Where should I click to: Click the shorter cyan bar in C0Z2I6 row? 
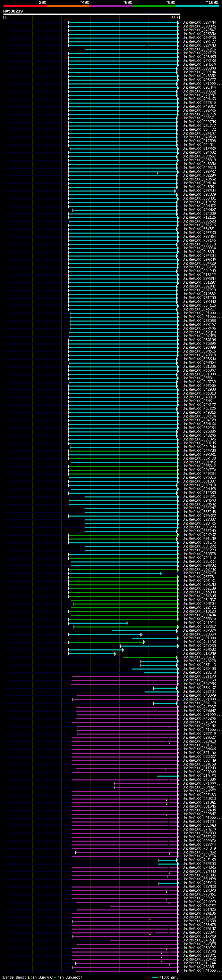(x=132, y=49)
